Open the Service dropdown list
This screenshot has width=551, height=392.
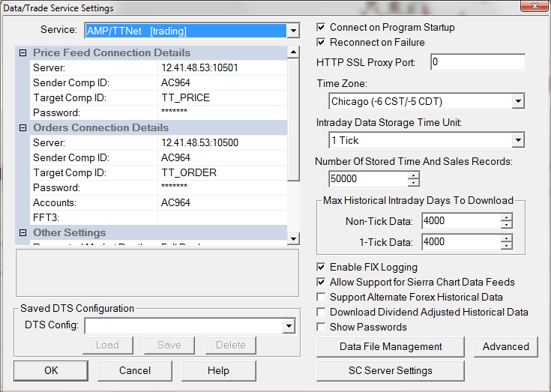click(292, 31)
